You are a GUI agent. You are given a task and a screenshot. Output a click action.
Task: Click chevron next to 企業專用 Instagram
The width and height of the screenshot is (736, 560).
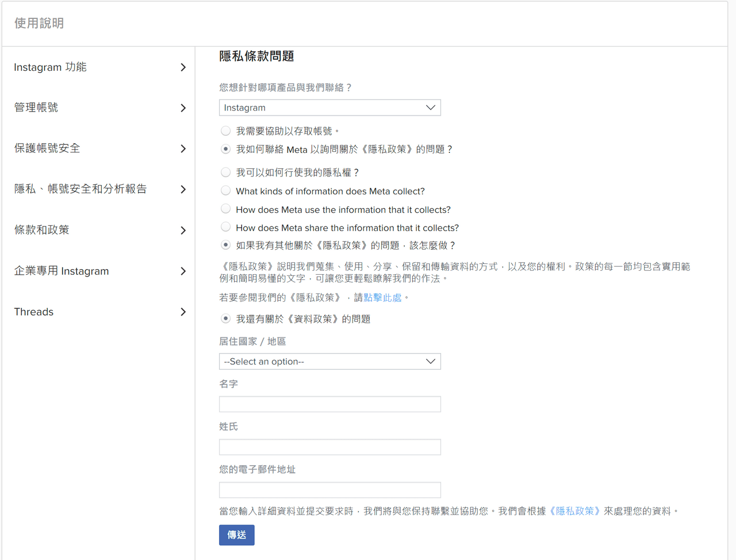(183, 271)
